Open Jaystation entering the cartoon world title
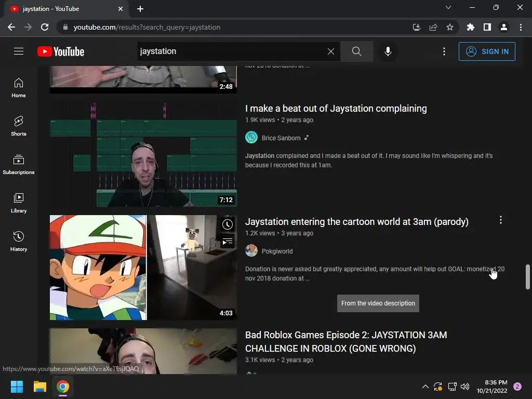The width and height of the screenshot is (532, 399). (x=356, y=222)
